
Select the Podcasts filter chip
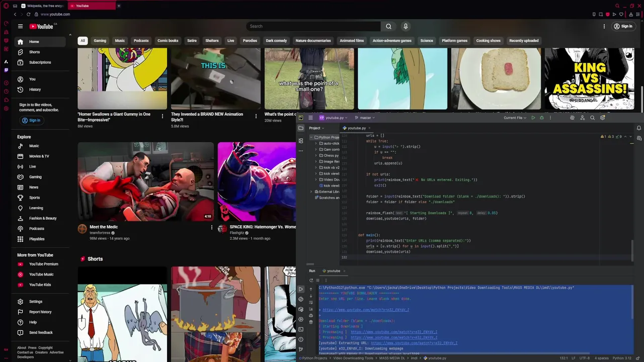tap(141, 41)
